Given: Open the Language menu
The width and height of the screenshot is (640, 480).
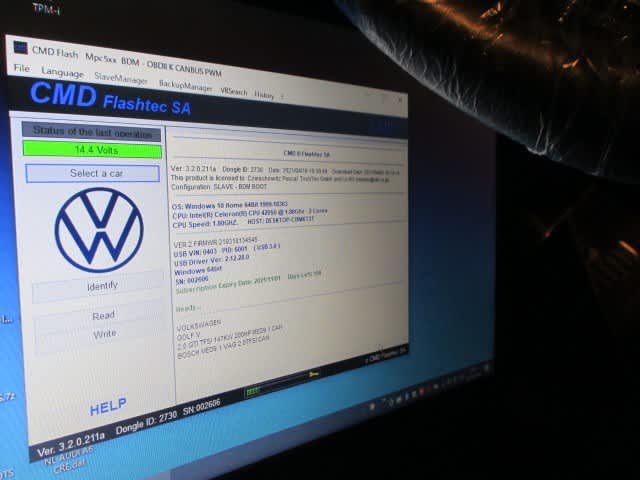Looking at the screenshot, I should pyautogui.click(x=62, y=73).
